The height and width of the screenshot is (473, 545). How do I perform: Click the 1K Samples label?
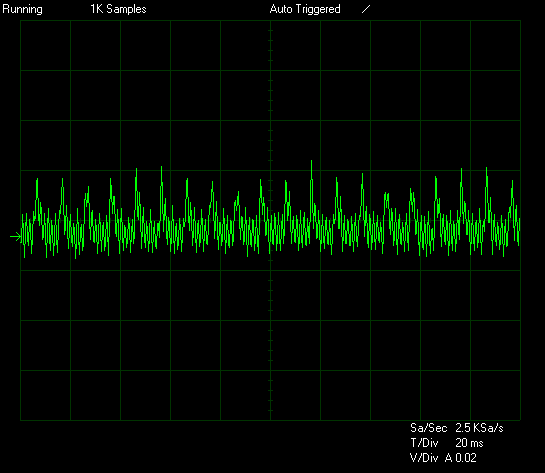click(x=118, y=9)
